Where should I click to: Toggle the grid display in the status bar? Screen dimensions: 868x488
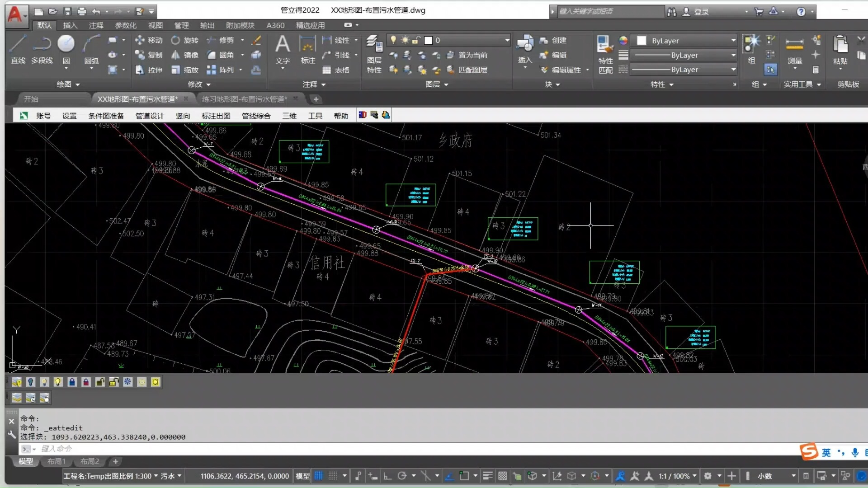pyautogui.click(x=319, y=476)
